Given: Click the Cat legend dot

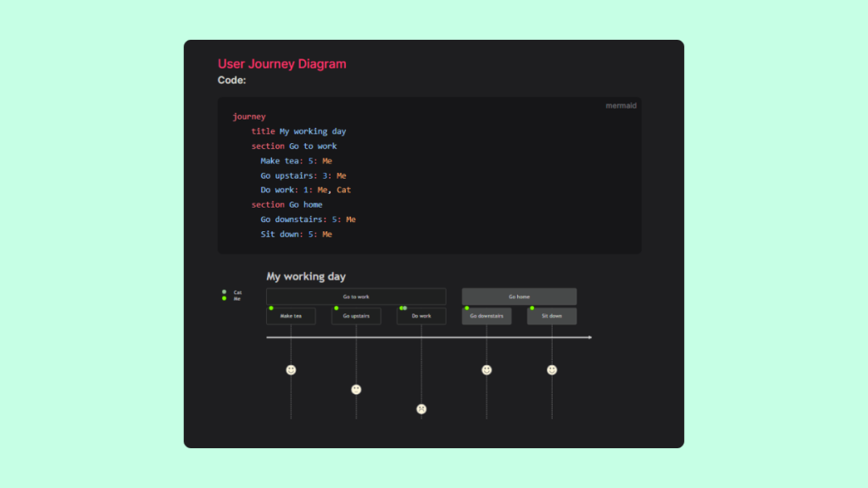Looking at the screenshot, I should pyautogui.click(x=224, y=292).
